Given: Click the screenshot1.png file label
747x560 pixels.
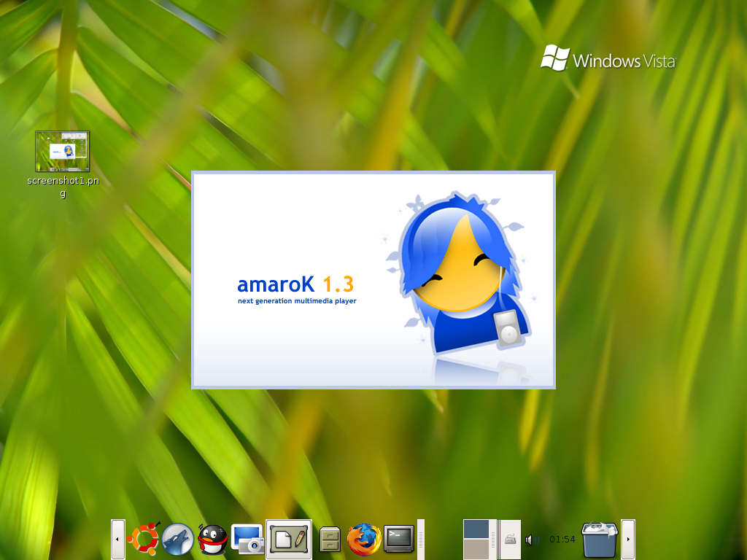Looking at the screenshot, I should pyautogui.click(x=63, y=187).
